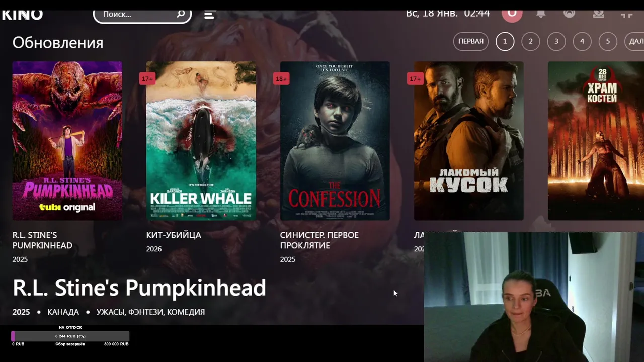Click the KINO logo
This screenshot has height=362, width=644.
pyautogui.click(x=22, y=15)
